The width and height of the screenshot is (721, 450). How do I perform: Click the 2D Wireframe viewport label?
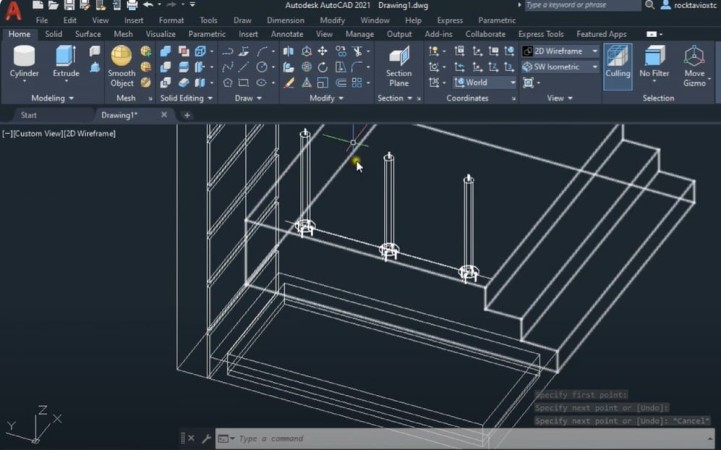coord(90,133)
